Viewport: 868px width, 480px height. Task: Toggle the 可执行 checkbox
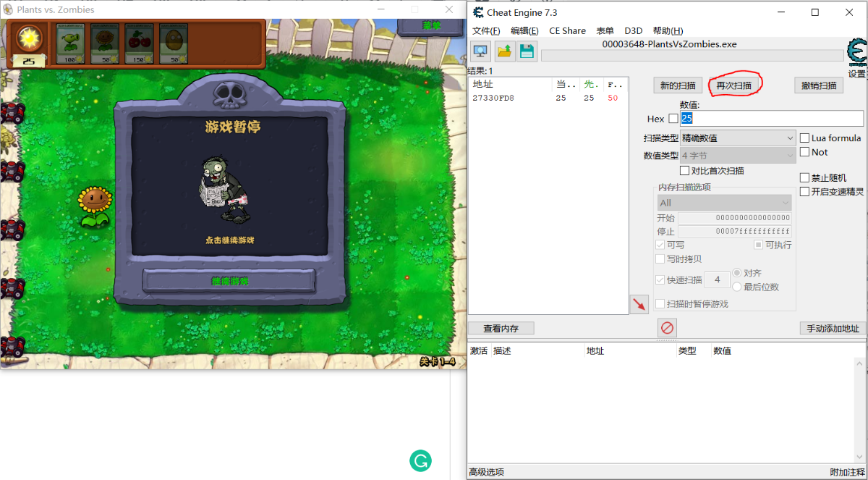point(759,245)
